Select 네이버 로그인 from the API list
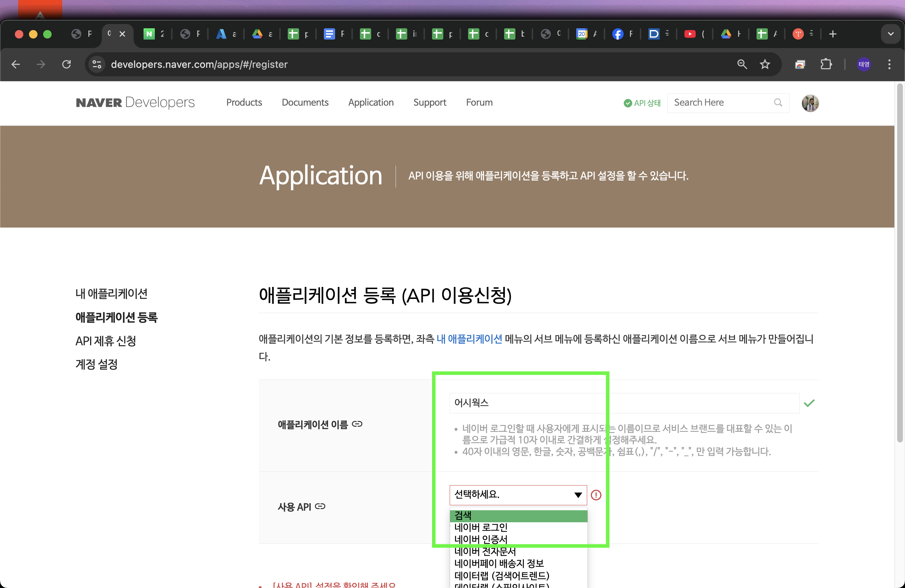The height and width of the screenshot is (588, 905). pyautogui.click(x=518, y=528)
